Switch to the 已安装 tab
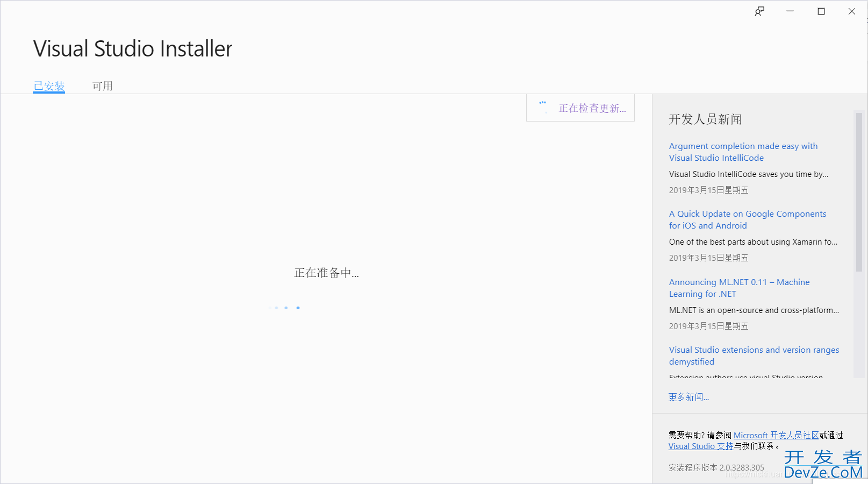 click(49, 86)
